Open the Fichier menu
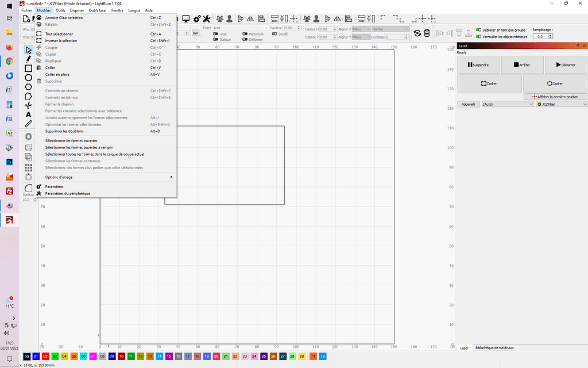Image resolution: width=588 pixels, height=368 pixels. coord(26,10)
